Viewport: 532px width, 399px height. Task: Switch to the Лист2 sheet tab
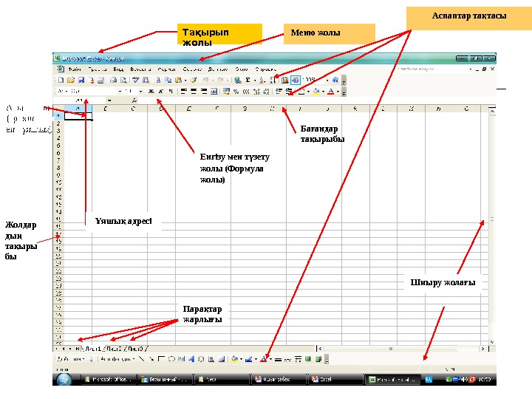[115, 349]
